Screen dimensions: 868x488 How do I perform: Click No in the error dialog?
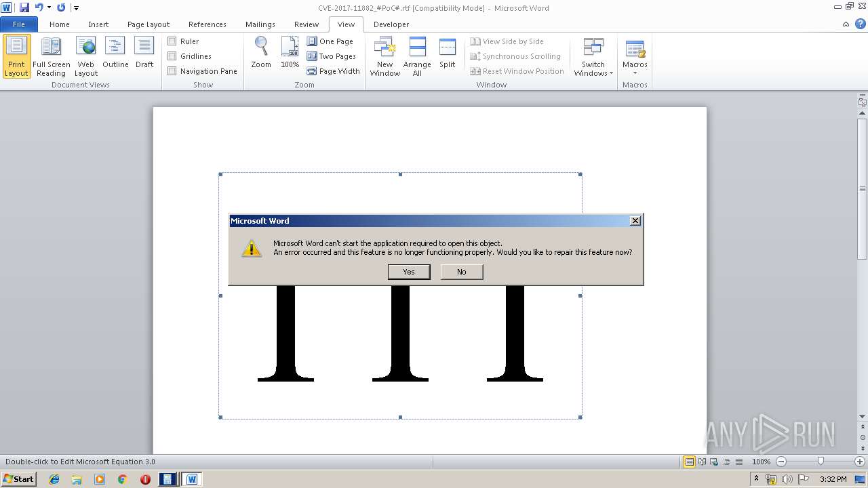coord(462,272)
